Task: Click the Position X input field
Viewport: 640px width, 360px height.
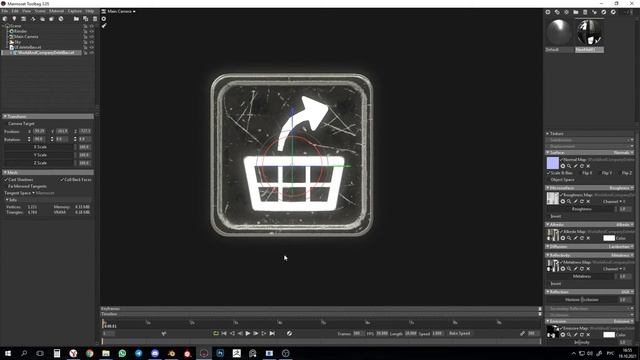Action: 40,131
